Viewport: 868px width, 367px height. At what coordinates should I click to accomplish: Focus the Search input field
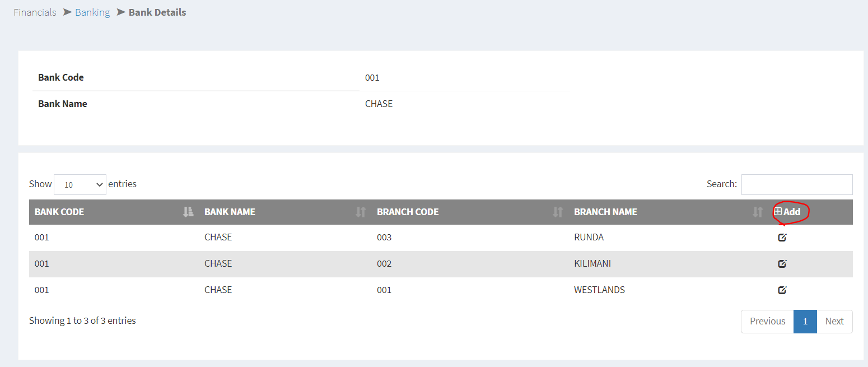pos(796,184)
